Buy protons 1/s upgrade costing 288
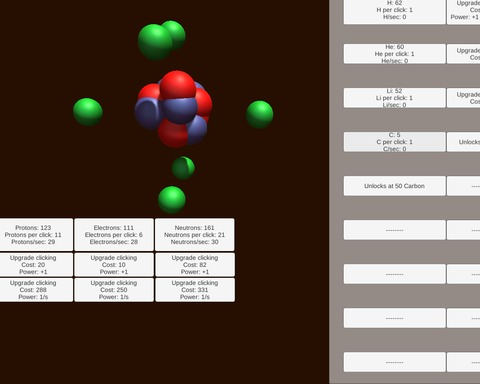Image resolution: width=480 pixels, height=384 pixels. tap(36, 290)
